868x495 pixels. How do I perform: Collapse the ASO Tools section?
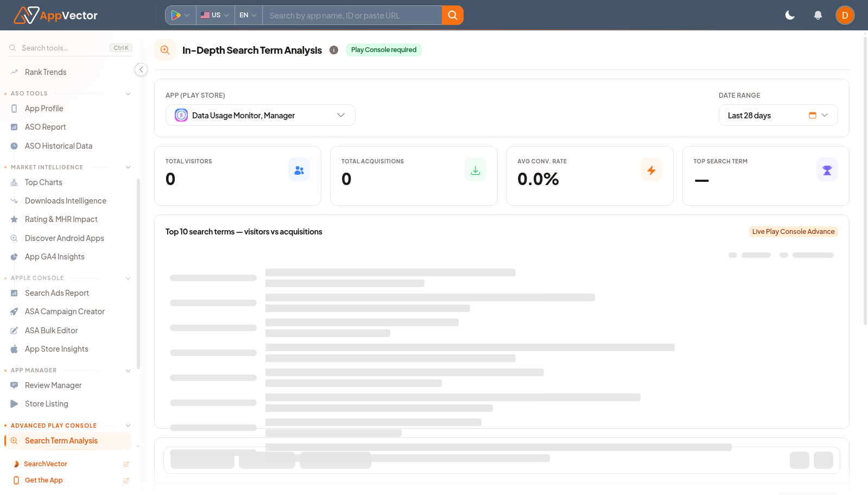(128, 93)
